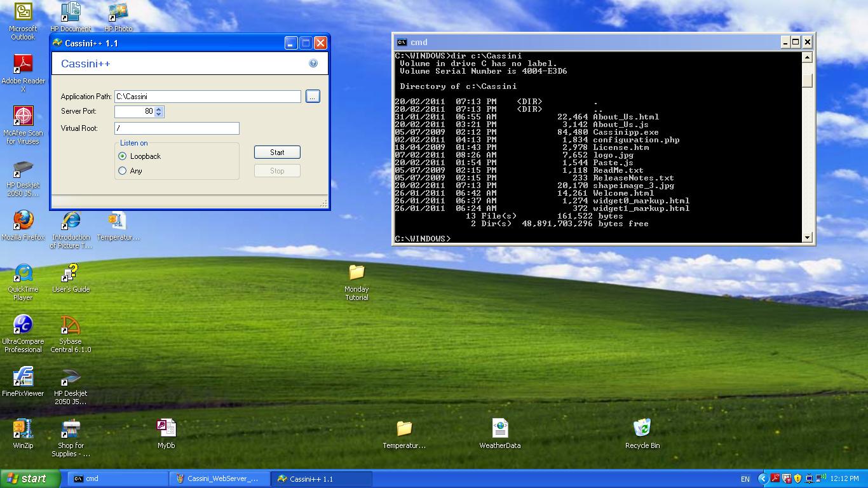Increase the Server Port with up arrow

[x=159, y=109]
